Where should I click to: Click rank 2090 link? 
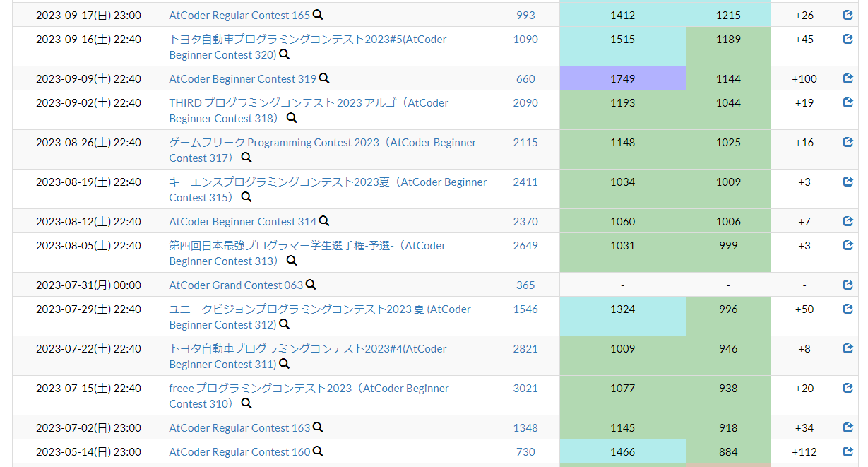(x=525, y=102)
